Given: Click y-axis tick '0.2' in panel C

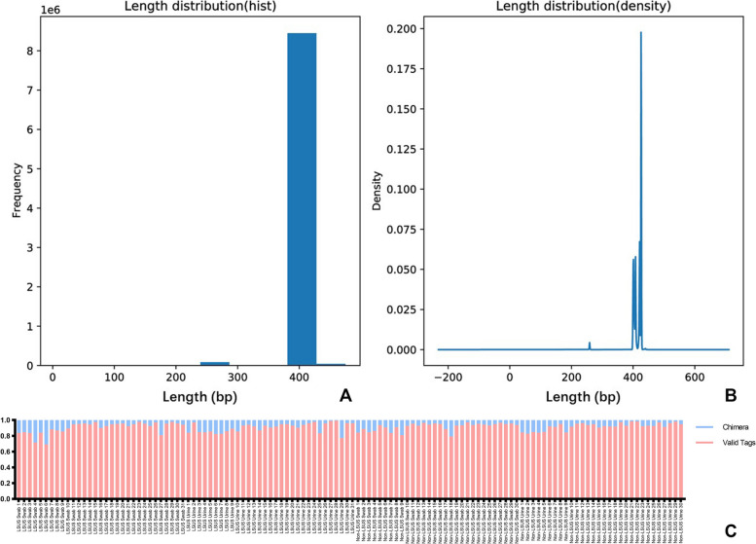Looking at the screenshot, I should tap(5, 484).
